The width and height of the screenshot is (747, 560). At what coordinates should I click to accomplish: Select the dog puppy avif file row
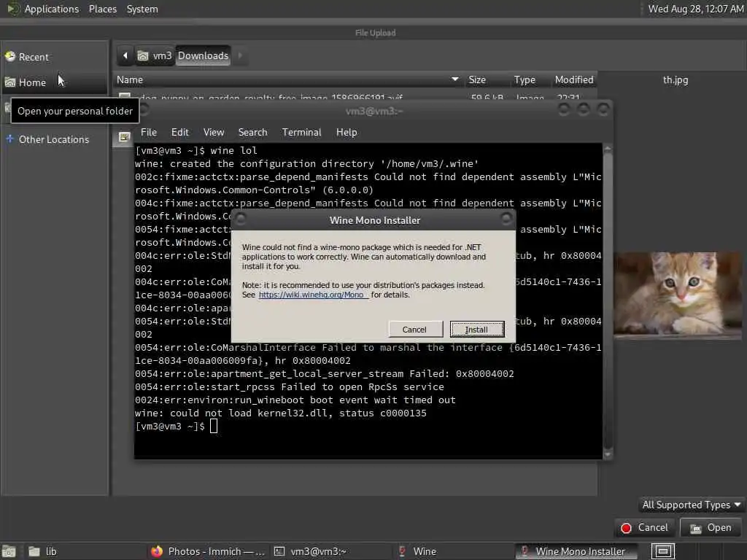[355, 97]
